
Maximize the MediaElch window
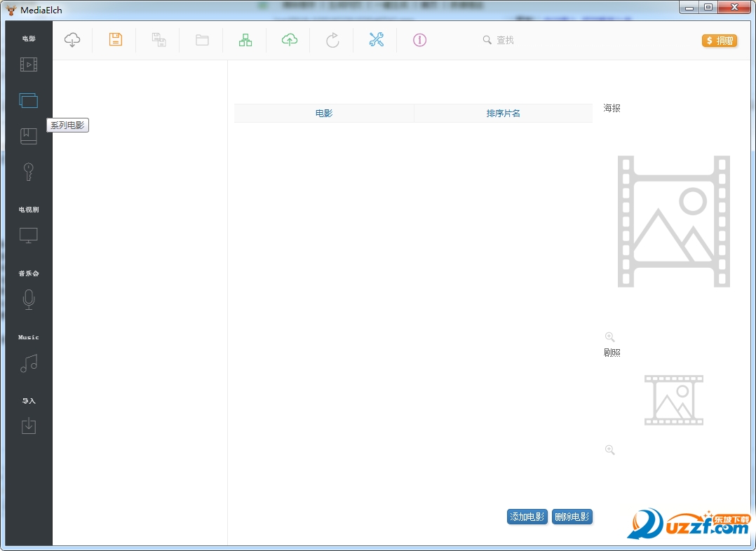coord(708,7)
